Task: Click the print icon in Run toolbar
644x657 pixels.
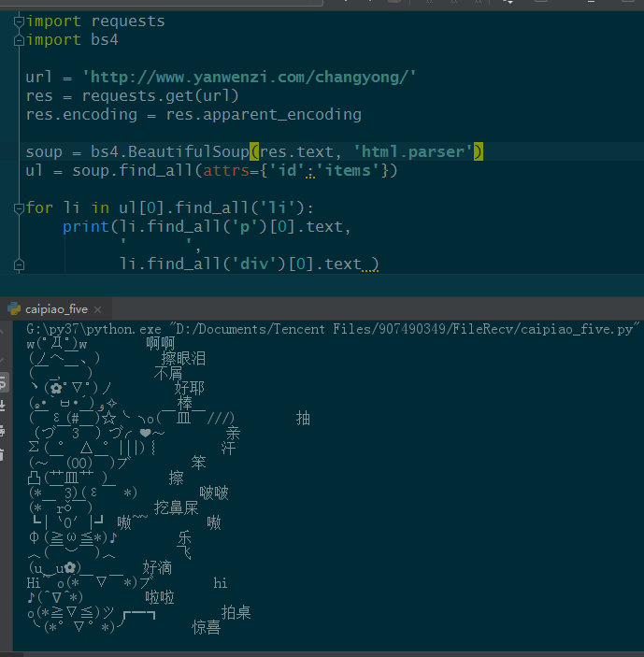Action: [4, 430]
